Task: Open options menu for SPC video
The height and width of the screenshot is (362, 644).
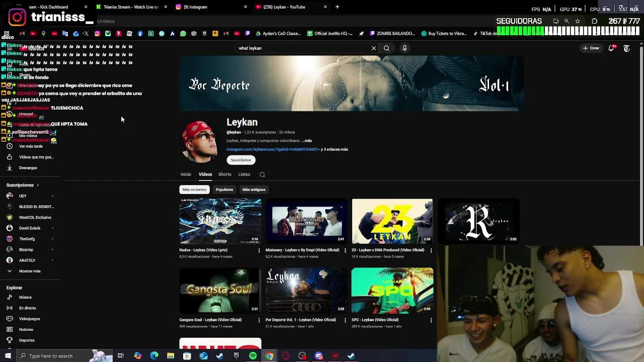Action: point(431,320)
